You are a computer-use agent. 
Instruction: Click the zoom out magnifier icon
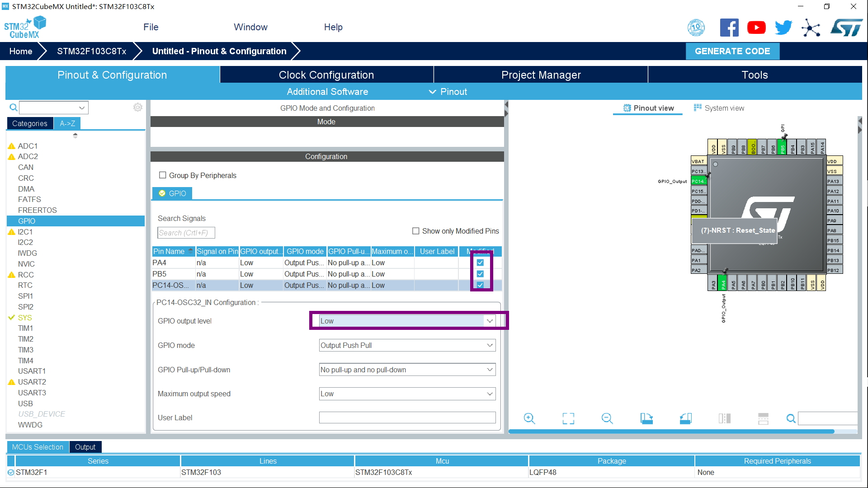point(607,418)
